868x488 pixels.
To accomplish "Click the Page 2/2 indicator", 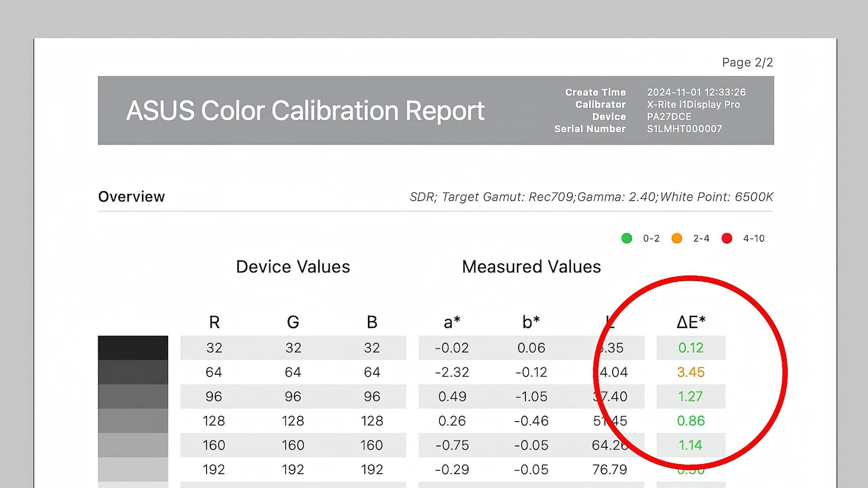I will tap(747, 62).
